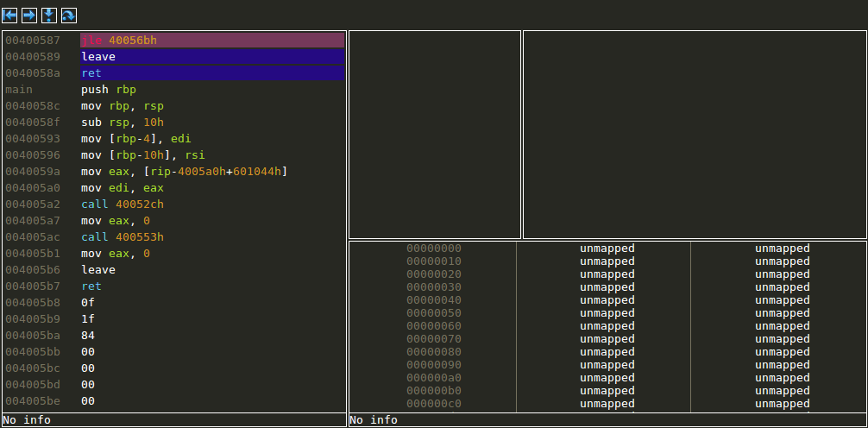Select 'mov eax, 0' at address 004005a7
Viewport: 868px width, 428px height.
pyautogui.click(x=116, y=221)
